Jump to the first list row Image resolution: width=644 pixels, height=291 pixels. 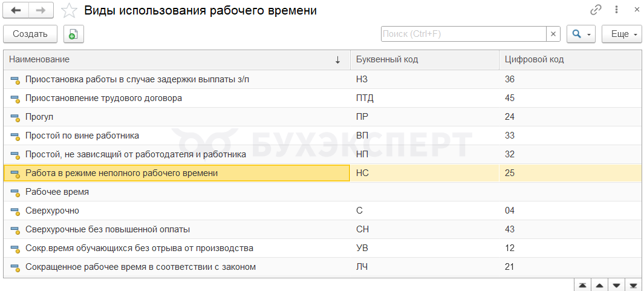tap(582, 285)
